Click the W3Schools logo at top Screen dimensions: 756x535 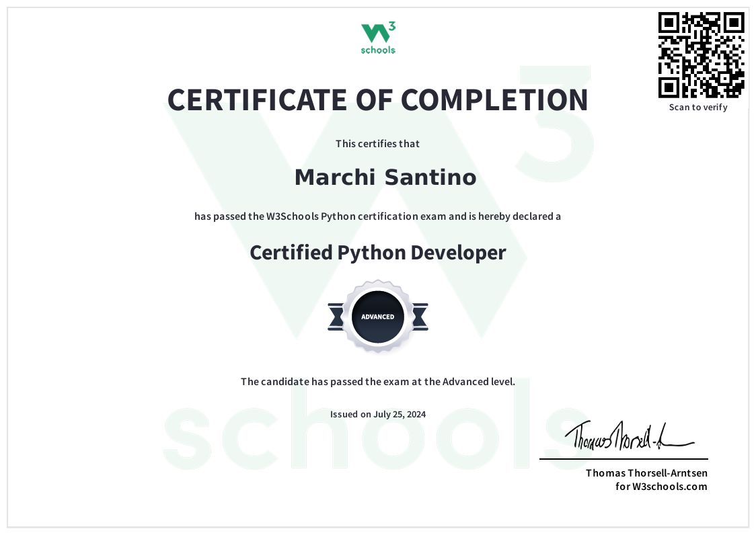(378, 38)
